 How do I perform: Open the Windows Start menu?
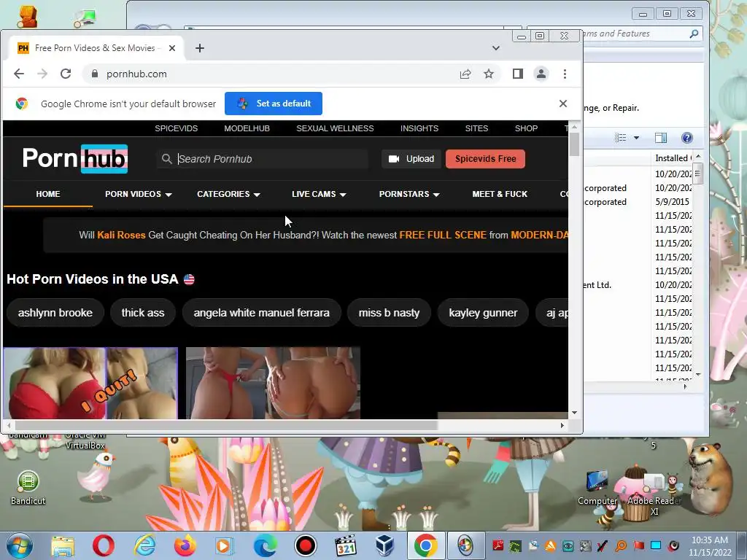(x=19, y=545)
